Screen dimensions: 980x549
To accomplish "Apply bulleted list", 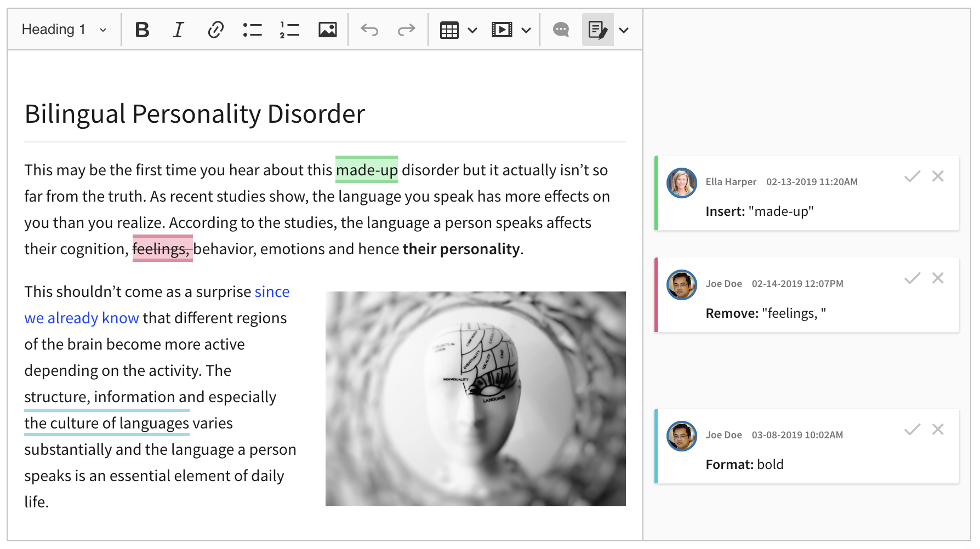I will tap(252, 30).
